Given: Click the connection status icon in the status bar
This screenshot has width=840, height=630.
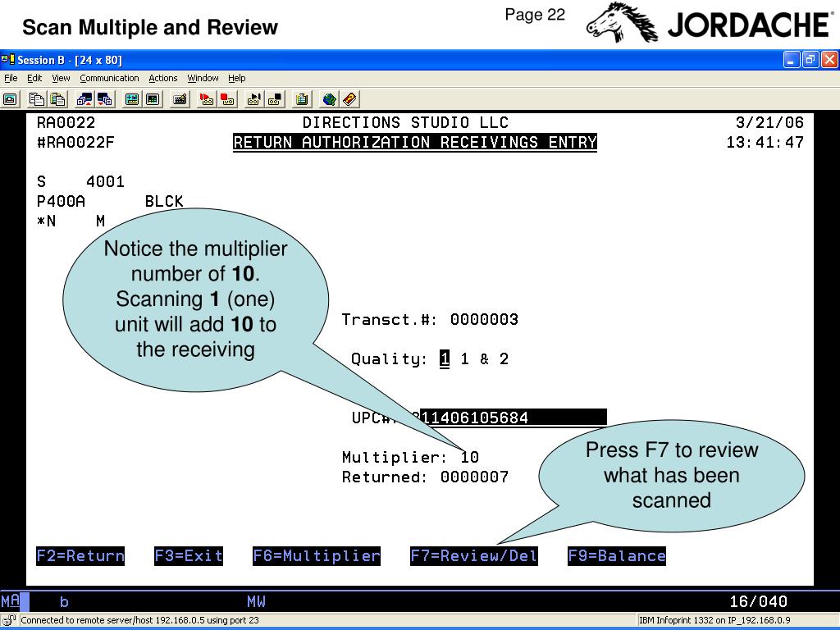Looking at the screenshot, I should coord(9,620).
